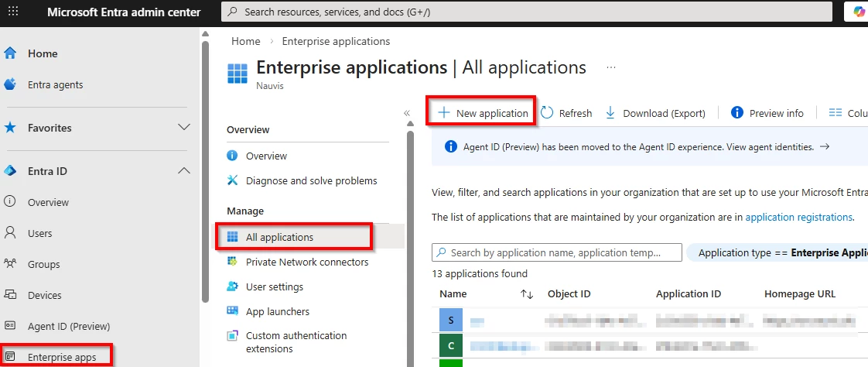The image size is (868, 367).
Task: Open Enterprise apps in left navigation
Action: click(x=61, y=357)
